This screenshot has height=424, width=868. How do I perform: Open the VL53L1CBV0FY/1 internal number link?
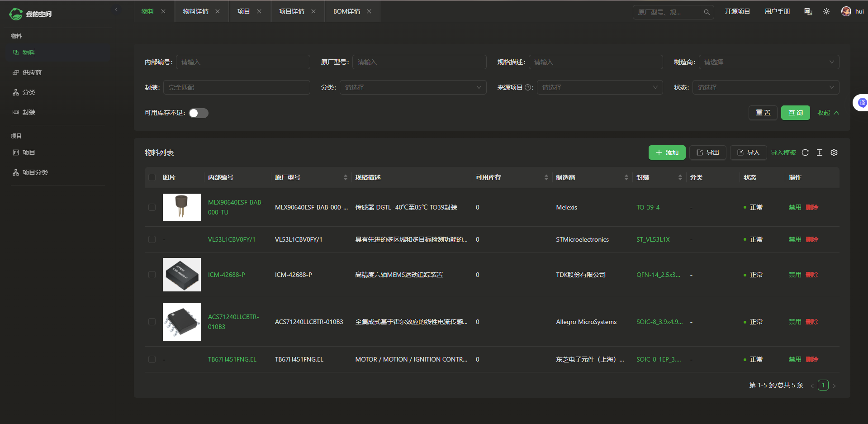[232, 240]
